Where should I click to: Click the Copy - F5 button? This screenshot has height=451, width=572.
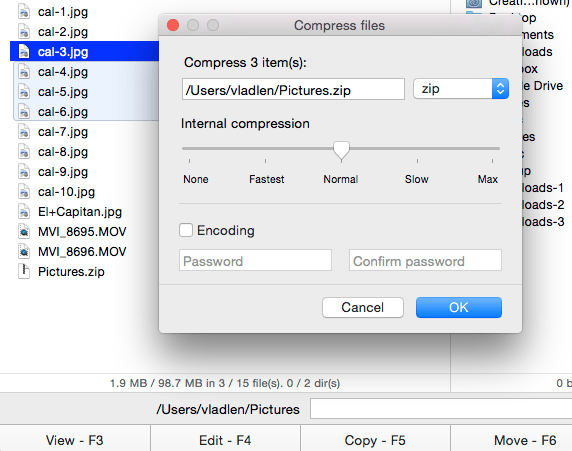pos(375,440)
